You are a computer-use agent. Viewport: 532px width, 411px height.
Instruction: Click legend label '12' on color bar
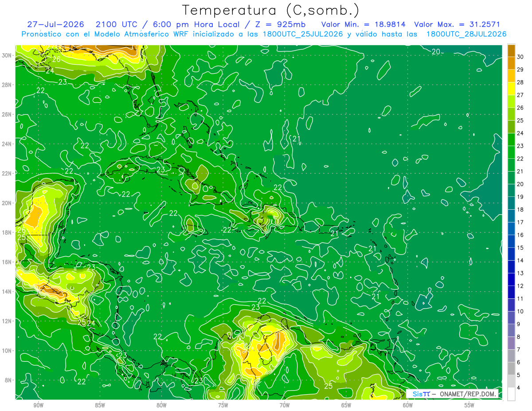pos(520,286)
